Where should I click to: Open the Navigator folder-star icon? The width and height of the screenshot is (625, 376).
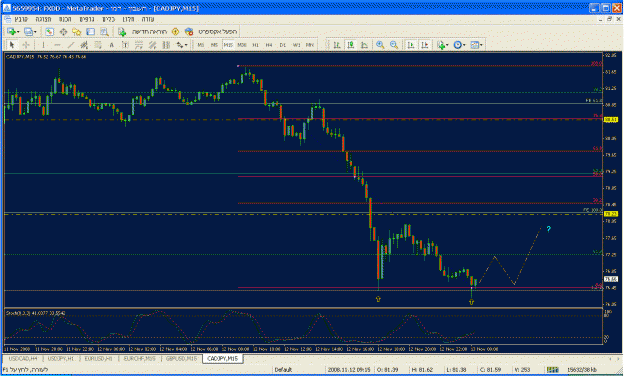click(x=77, y=31)
